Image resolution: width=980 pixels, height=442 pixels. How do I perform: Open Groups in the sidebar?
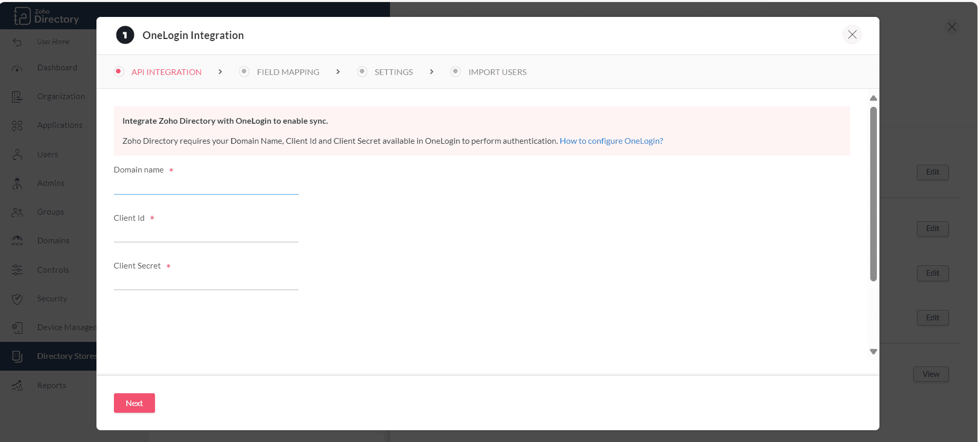tap(50, 212)
